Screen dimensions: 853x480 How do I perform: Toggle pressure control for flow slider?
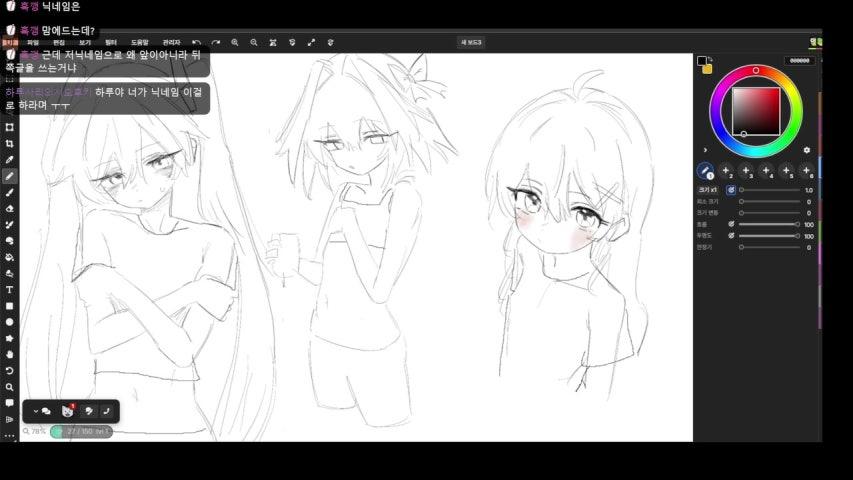(x=731, y=224)
